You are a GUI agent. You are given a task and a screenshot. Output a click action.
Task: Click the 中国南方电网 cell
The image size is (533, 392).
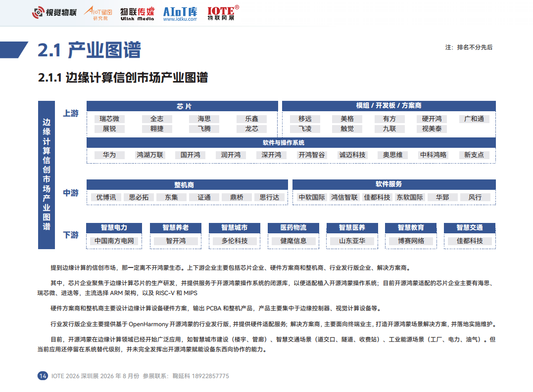coord(114,241)
